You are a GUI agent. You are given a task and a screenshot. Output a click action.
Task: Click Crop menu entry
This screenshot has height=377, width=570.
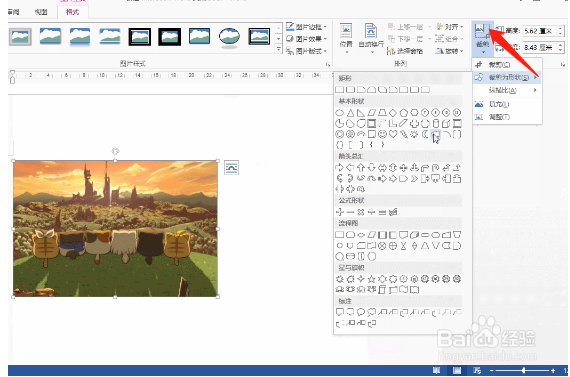click(x=507, y=65)
